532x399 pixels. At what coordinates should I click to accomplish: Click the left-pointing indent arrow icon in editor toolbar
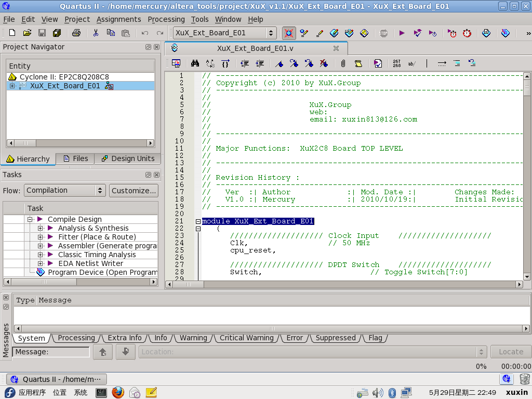245,63
